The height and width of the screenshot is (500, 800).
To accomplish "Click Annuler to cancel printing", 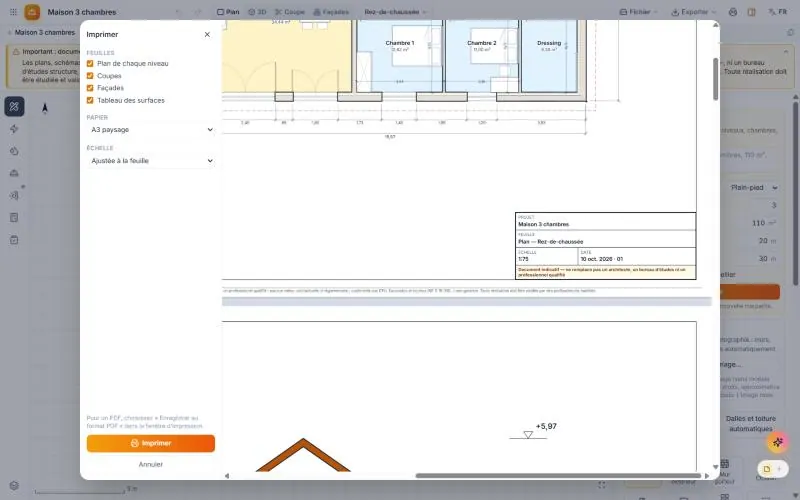I will tap(151, 464).
